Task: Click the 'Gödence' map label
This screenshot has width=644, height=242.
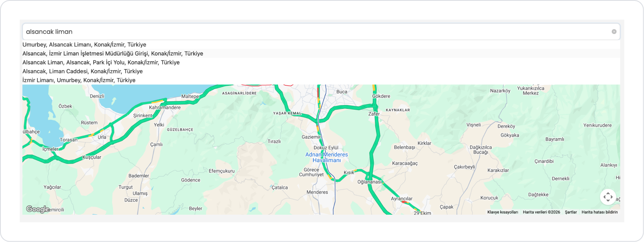Action: [x=191, y=180]
